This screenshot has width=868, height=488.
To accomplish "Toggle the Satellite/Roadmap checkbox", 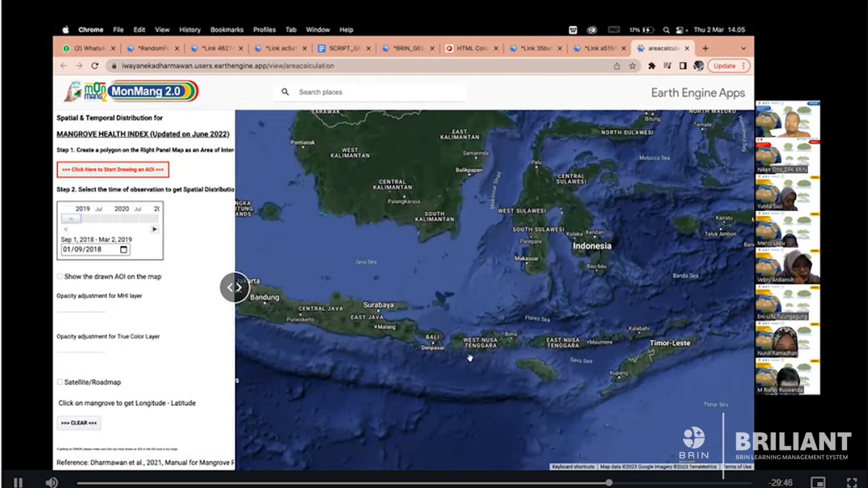I will click(x=60, y=382).
